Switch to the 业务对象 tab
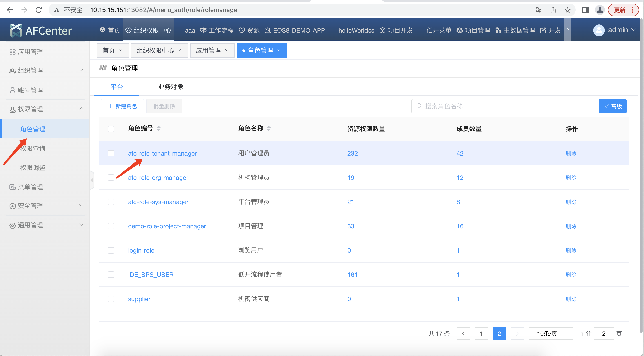The image size is (644, 356). pyautogui.click(x=170, y=87)
